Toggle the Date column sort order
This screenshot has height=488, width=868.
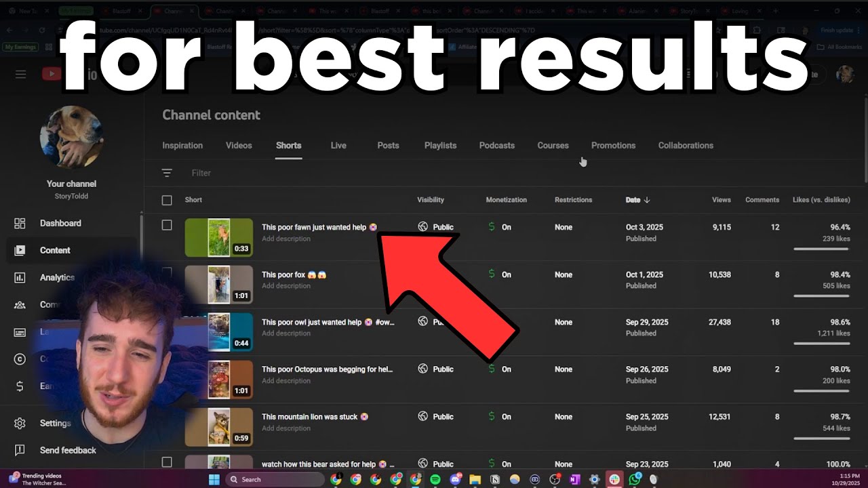point(637,200)
